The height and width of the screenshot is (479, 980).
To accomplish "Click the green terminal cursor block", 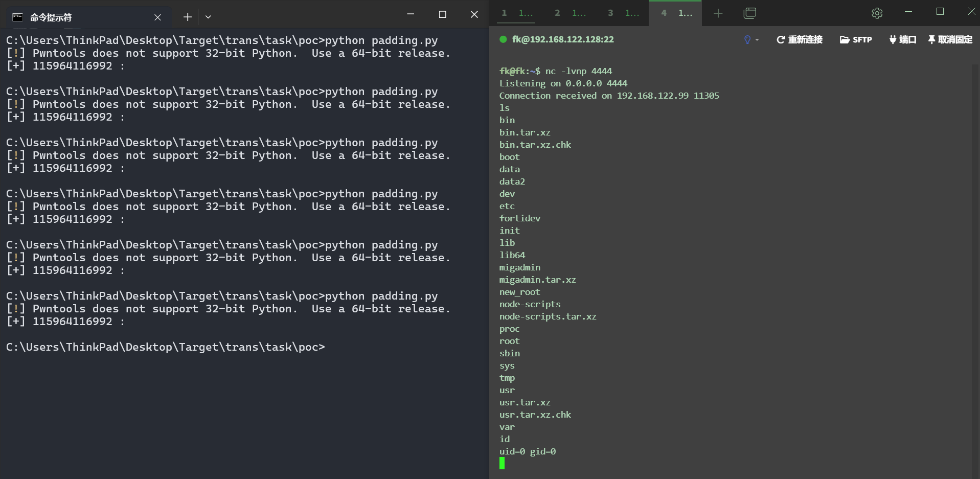I will click(502, 463).
